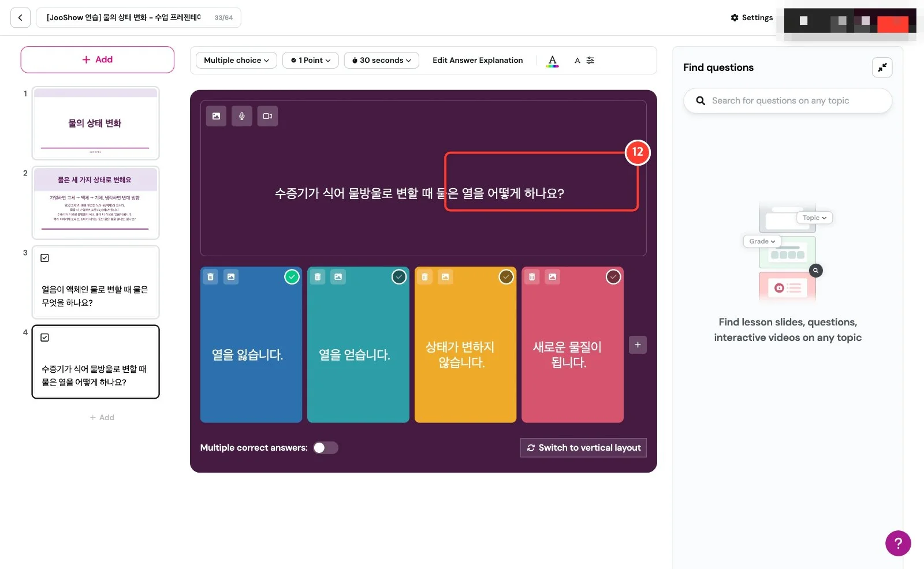Switch to vertical layout

coord(583,448)
